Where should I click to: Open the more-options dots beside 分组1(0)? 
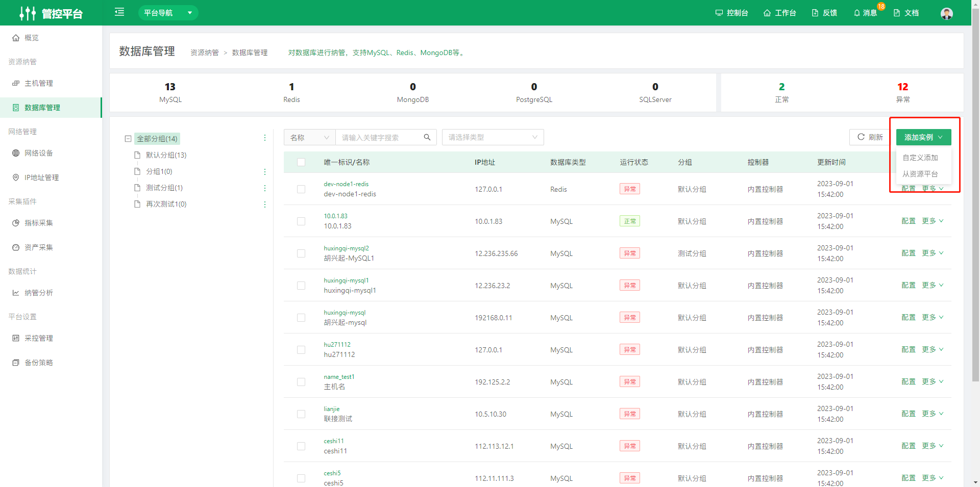pos(264,172)
